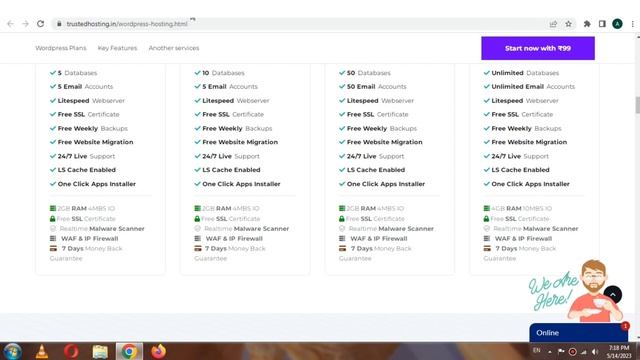
Task: Click '24/7 Live Support' in fourth plan
Action: pyautogui.click(x=520, y=156)
